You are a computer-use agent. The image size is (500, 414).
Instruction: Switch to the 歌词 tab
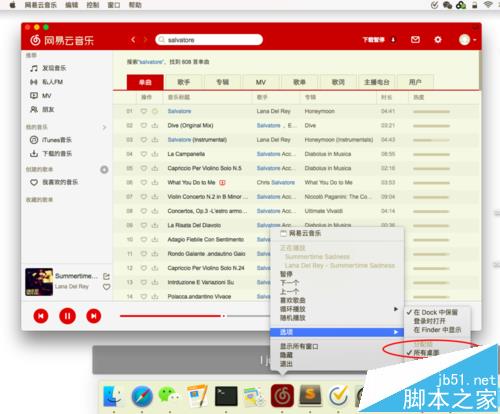338,82
